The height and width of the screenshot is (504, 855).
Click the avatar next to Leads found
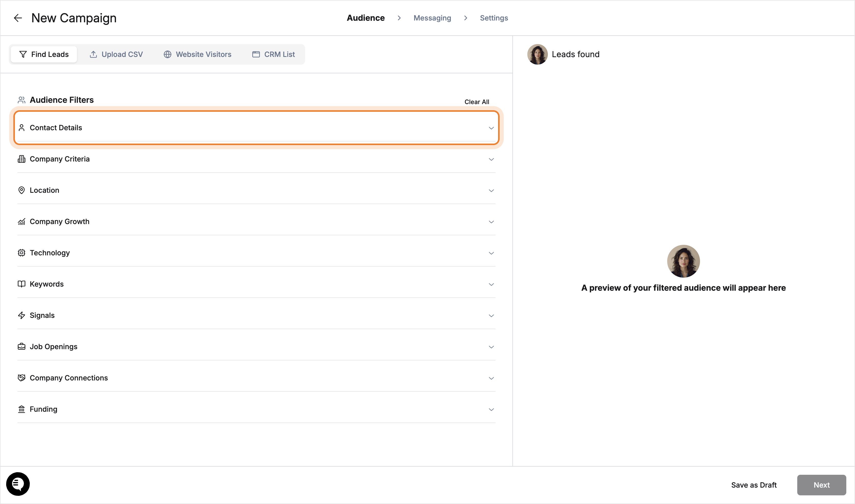pos(538,54)
